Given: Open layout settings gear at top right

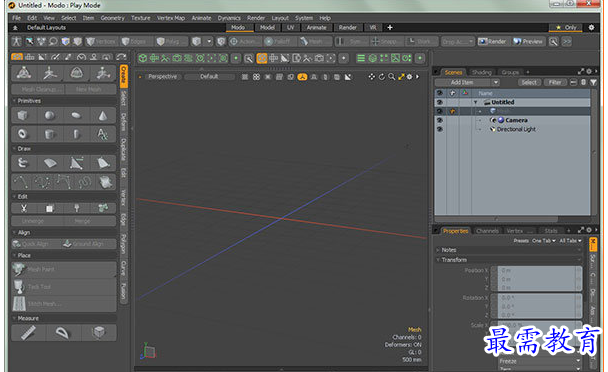Looking at the screenshot, I should [591, 28].
